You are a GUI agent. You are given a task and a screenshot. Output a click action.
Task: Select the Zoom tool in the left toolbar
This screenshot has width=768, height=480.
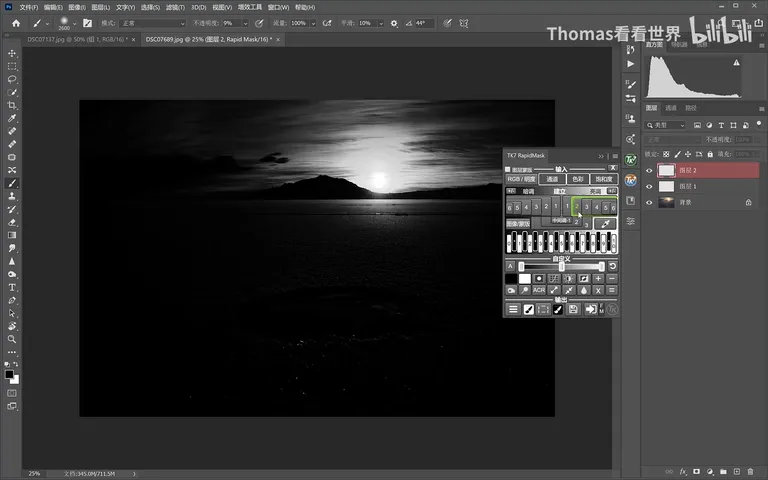(12, 339)
